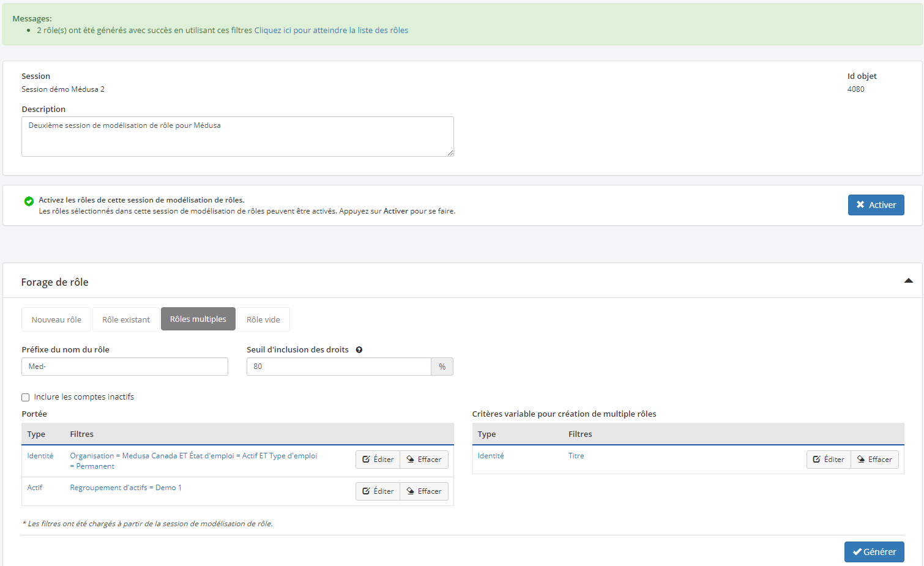Viewport: 924px width, 566px height.
Task: Enable Inclure les comptes inactifs checkbox
Action: (26, 397)
